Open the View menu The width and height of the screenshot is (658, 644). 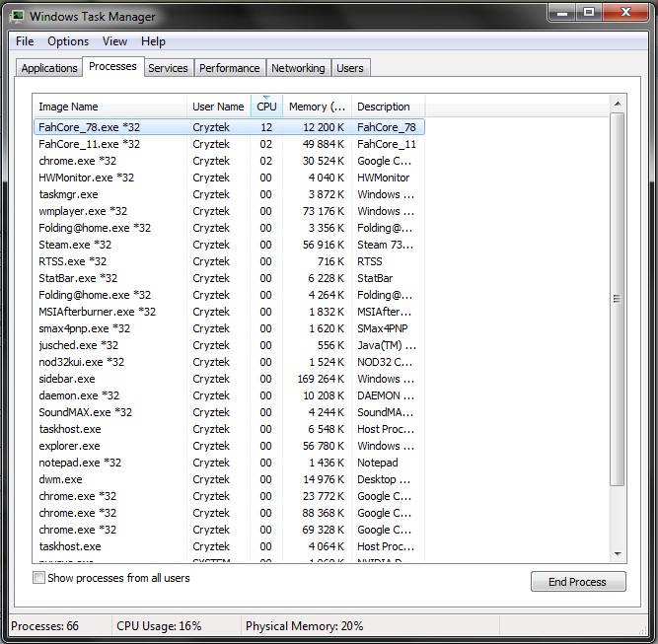click(x=114, y=41)
